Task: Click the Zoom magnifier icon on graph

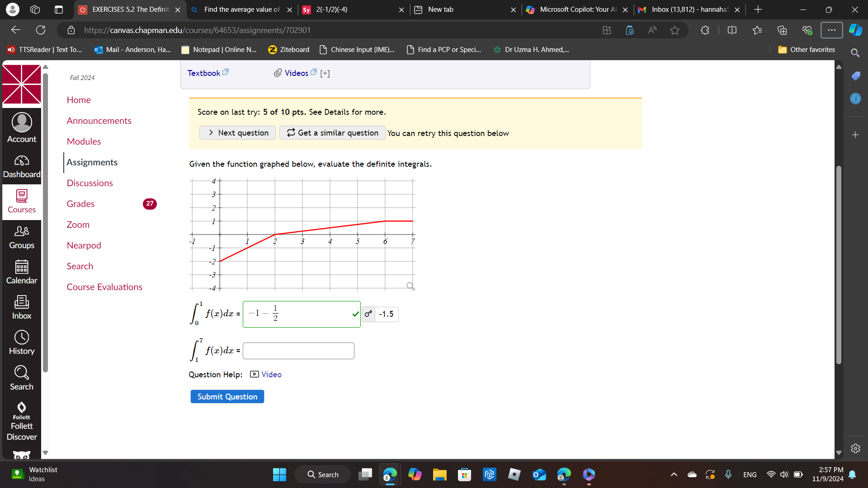Action: (x=410, y=286)
